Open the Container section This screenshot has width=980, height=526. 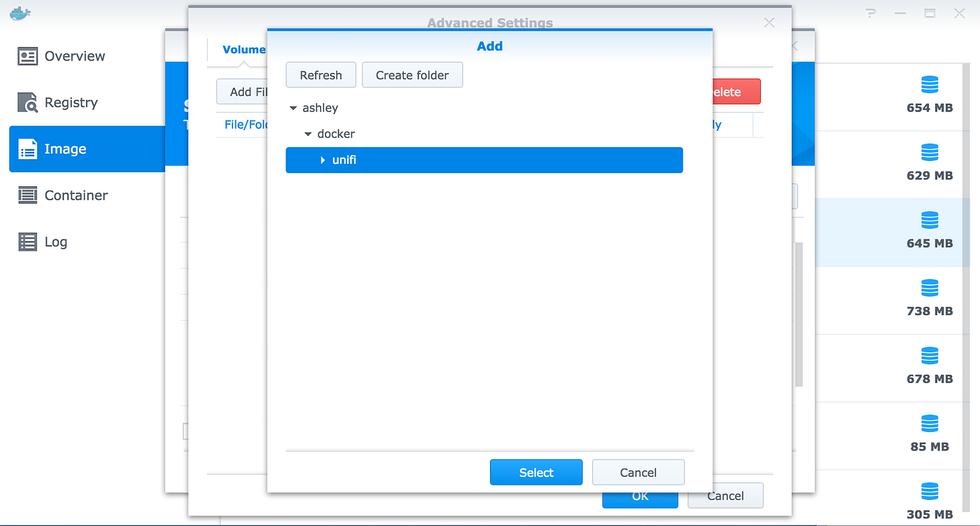[77, 195]
